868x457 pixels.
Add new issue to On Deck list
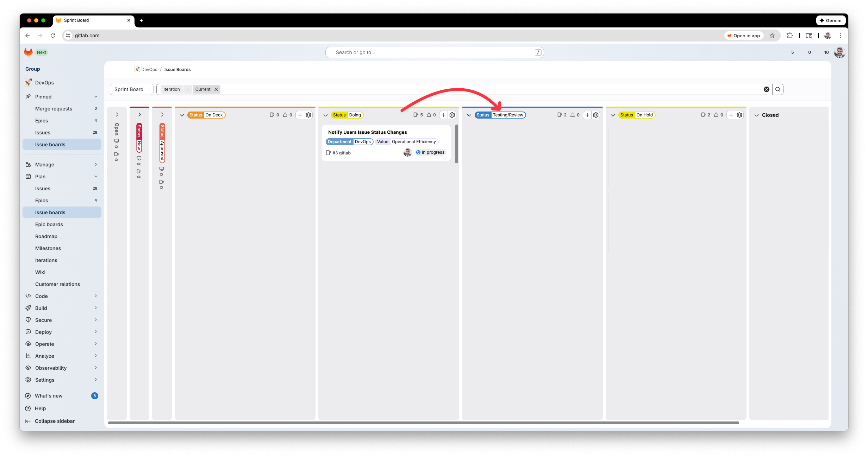click(300, 115)
